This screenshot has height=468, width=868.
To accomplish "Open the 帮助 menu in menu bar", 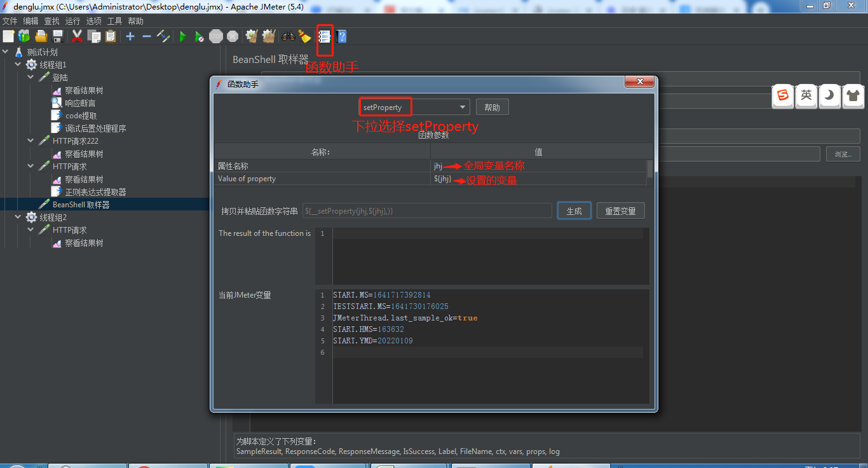I will point(136,21).
